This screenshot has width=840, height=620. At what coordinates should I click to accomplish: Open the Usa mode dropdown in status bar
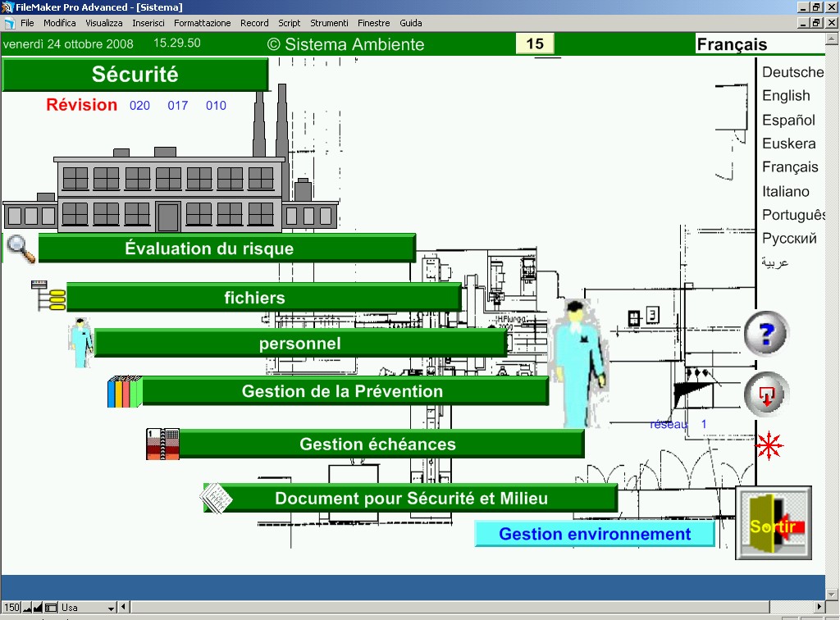point(88,608)
